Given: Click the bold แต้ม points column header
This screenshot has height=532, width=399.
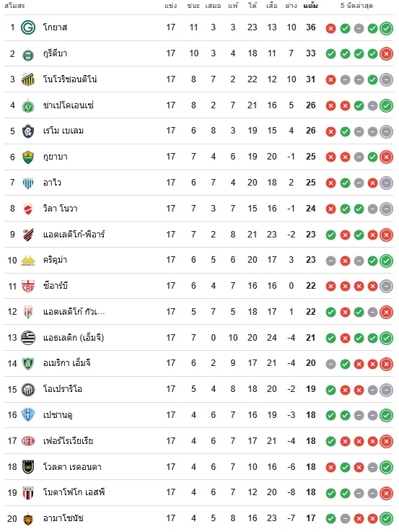Looking at the screenshot, I should click(310, 6).
